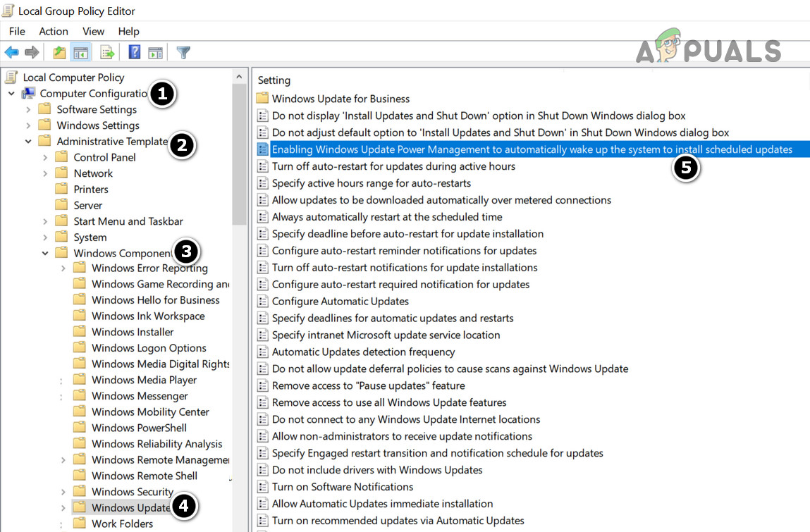Open Help using the blue question mark icon

(x=135, y=52)
